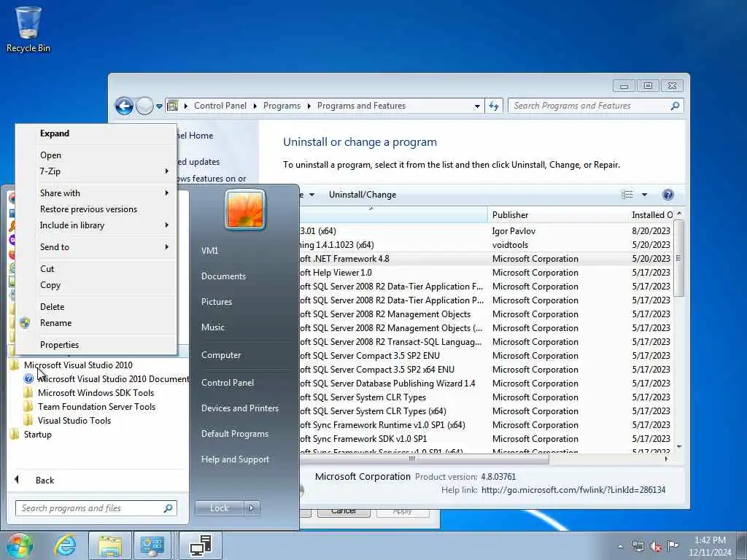This screenshot has height=560, width=747.
Task: Open Windows Explorer taskbar icon
Action: pos(110,545)
